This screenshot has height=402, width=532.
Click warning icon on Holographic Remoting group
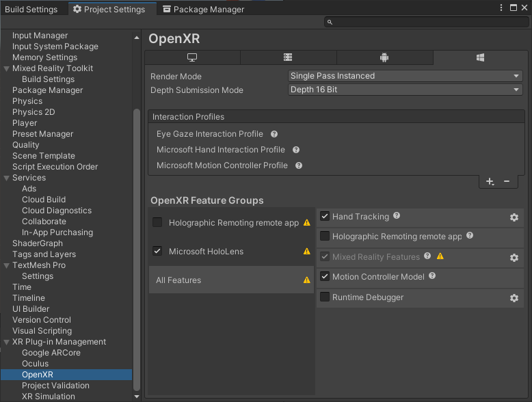pos(307,223)
